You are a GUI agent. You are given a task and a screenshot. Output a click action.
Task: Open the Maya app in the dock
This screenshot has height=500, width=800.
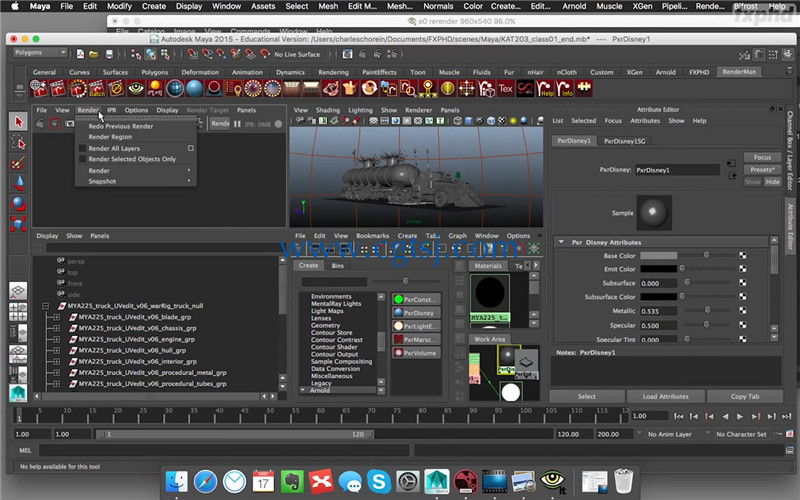pyautogui.click(x=437, y=481)
